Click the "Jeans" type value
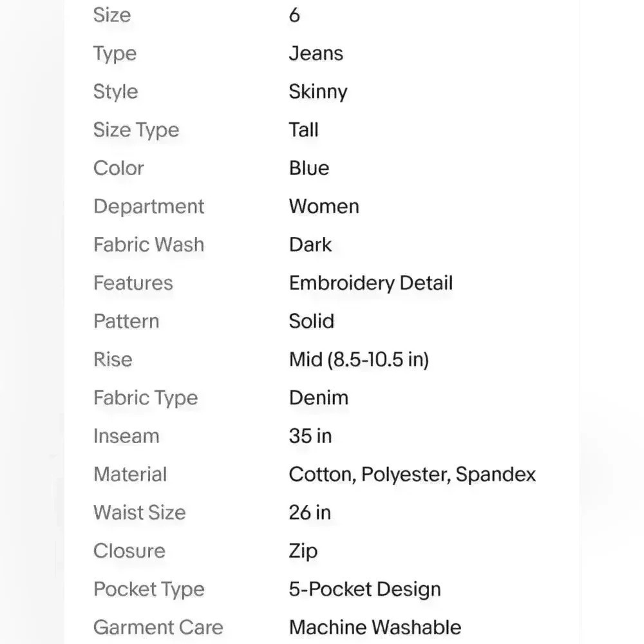This screenshot has height=644, width=644. pyautogui.click(x=316, y=53)
